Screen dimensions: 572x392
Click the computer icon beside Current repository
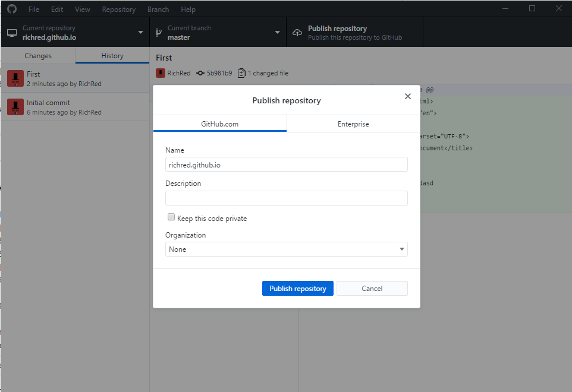12,33
